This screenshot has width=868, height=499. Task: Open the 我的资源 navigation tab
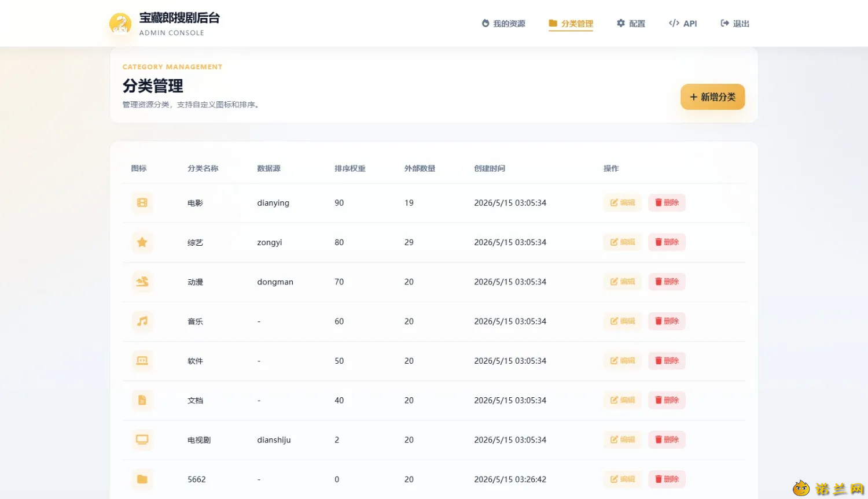pyautogui.click(x=503, y=24)
